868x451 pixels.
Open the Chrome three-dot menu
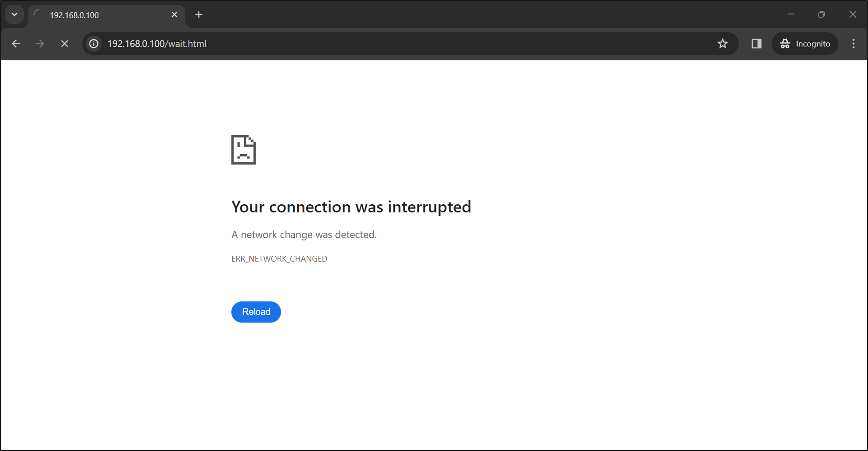pyautogui.click(x=854, y=44)
